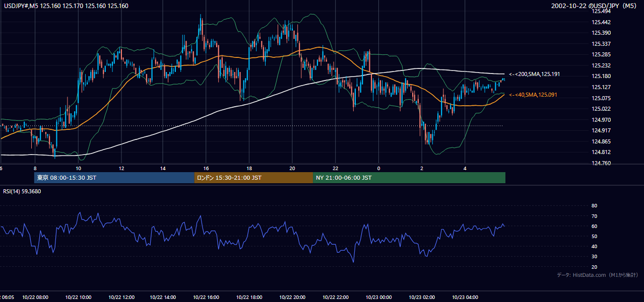Click price level 124.970 on axis
This screenshot has height=302, width=644.
[601, 120]
